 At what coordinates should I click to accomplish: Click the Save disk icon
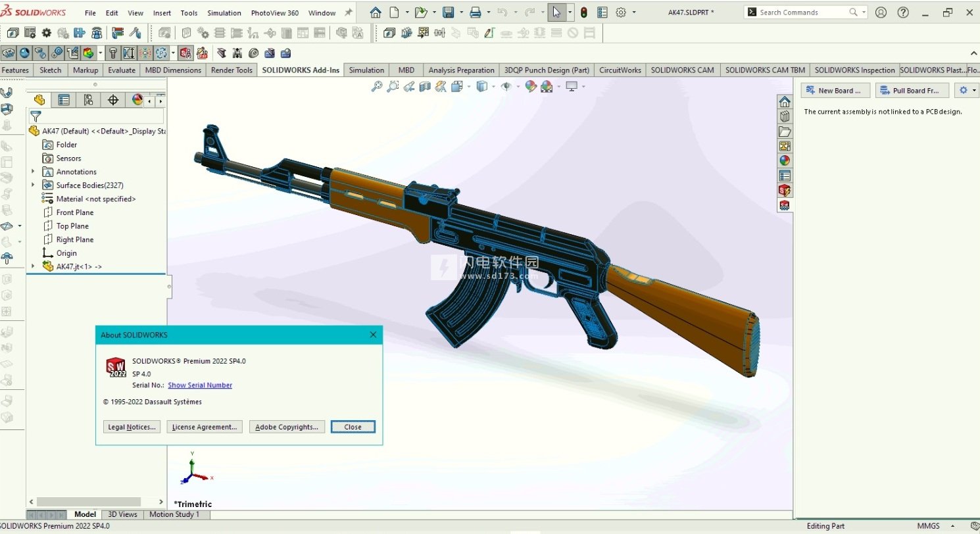coord(449,12)
